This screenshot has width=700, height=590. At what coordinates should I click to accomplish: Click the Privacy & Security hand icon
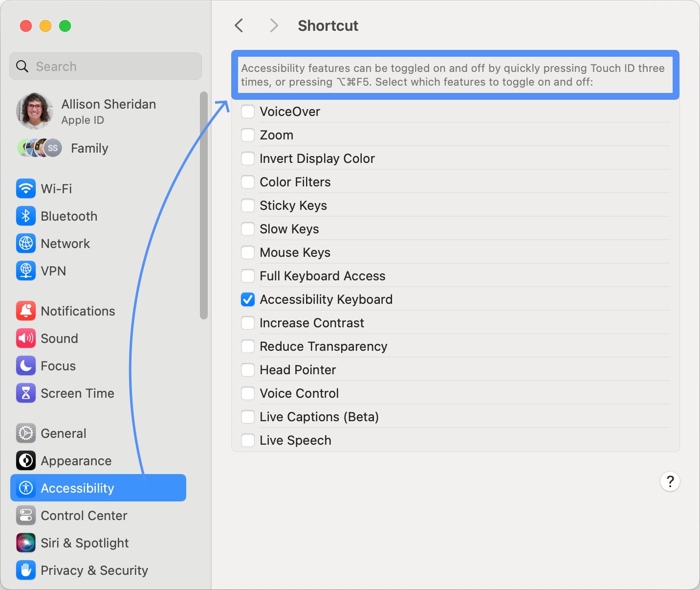(x=26, y=570)
